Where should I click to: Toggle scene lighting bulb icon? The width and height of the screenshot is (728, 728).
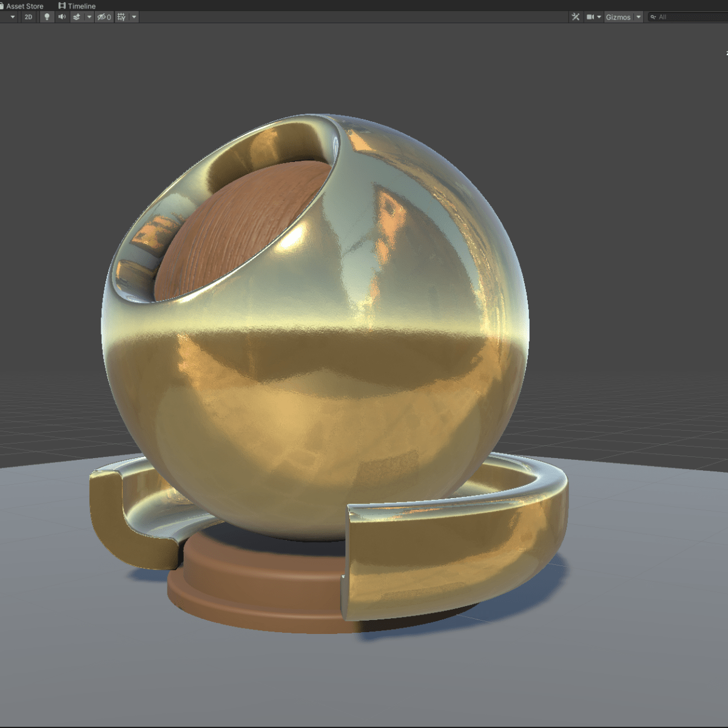(47, 17)
